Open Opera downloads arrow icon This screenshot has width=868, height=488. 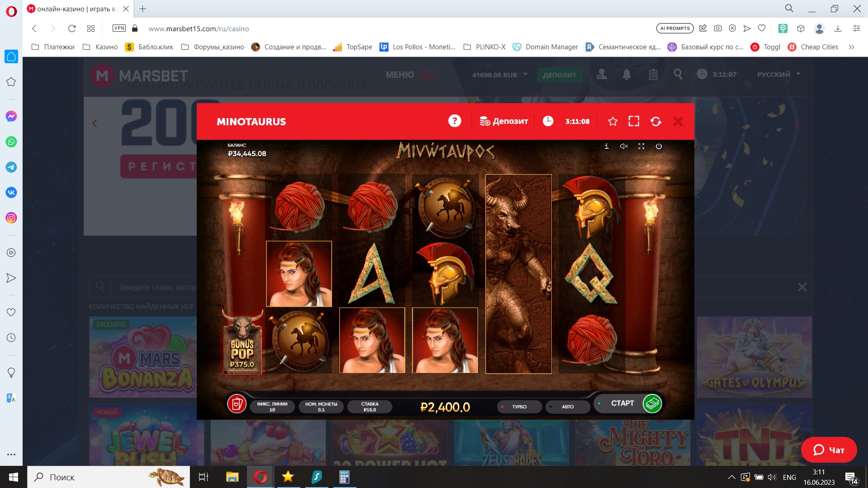[x=838, y=28]
